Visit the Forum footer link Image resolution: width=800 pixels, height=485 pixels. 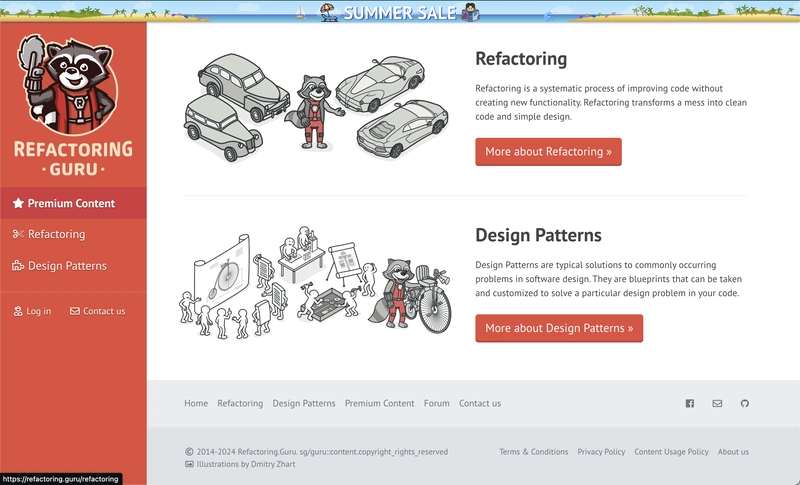(437, 403)
